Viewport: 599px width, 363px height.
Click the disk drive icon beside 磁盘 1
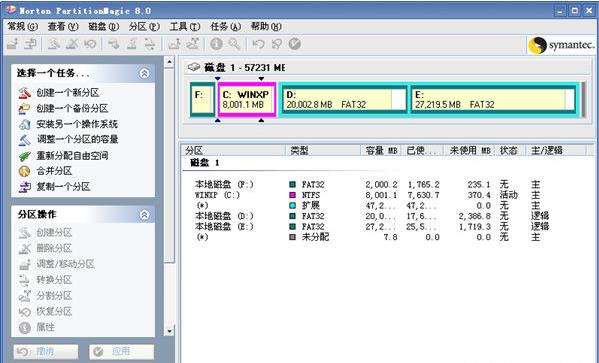(x=194, y=67)
